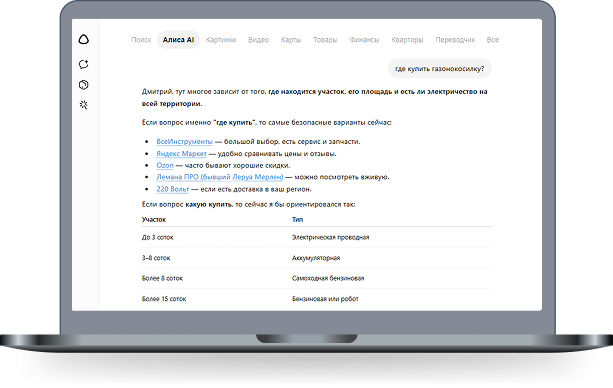The width and height of the screenshot is (613, 388).
Task: Click the user message bubble about газонокосилку
Action: pyautogui.click(x=439, y=68)
